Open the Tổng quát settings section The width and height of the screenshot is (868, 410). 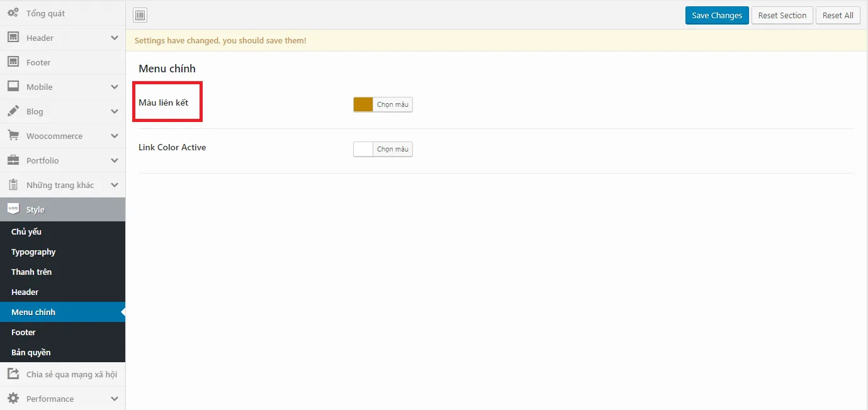click(x=62, y=13)
